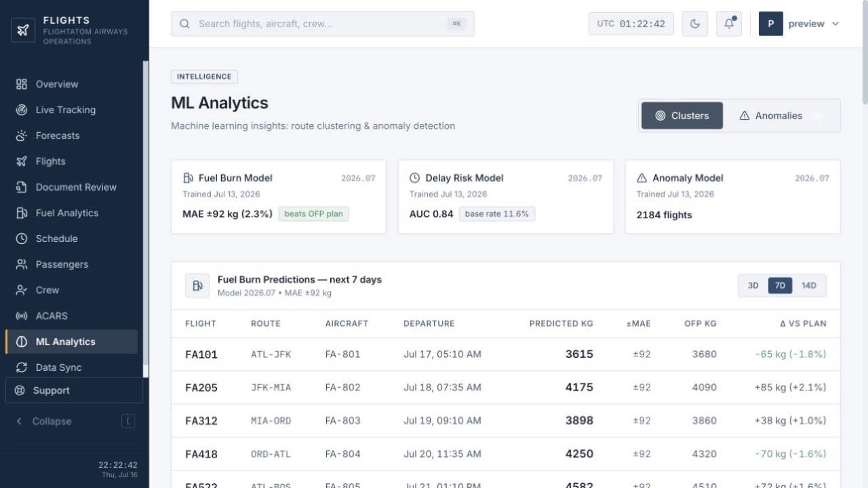Sort by the DEPARTURE column header
The width and height of the screenshot is (868, 488).
(429, 324)
